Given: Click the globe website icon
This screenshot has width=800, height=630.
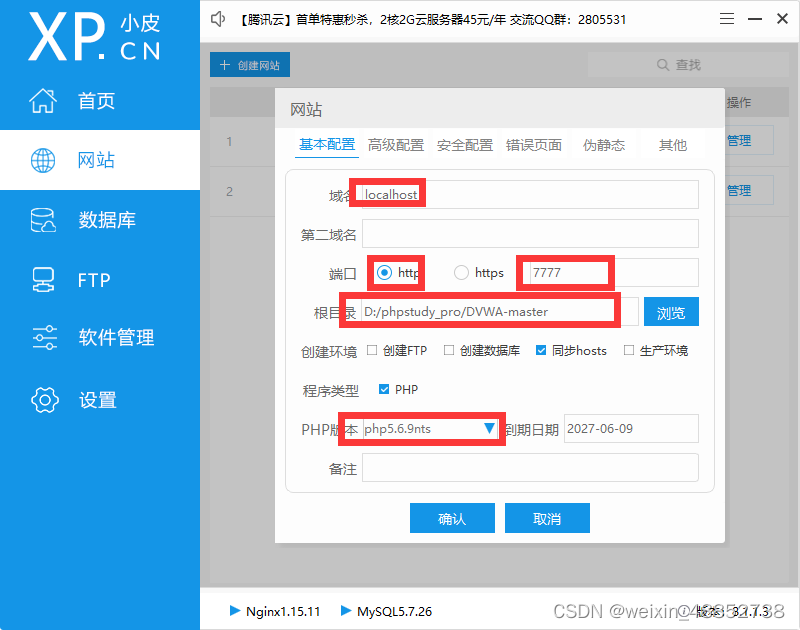Looking at the screenshot, I should coord(43,160).
